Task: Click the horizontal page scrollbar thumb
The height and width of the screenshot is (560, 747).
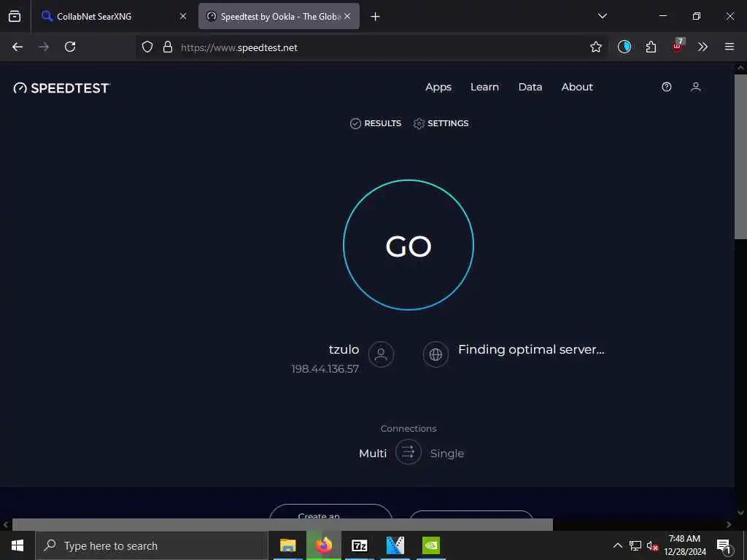Action: pyautogui.click(x=282, y=524)
